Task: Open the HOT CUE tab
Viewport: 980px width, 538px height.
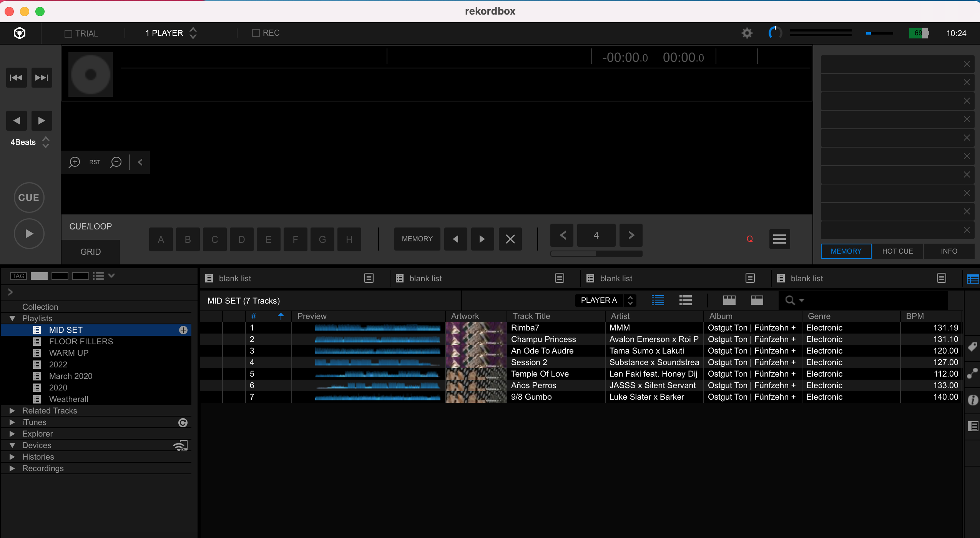Action: [x=897, y=251]
